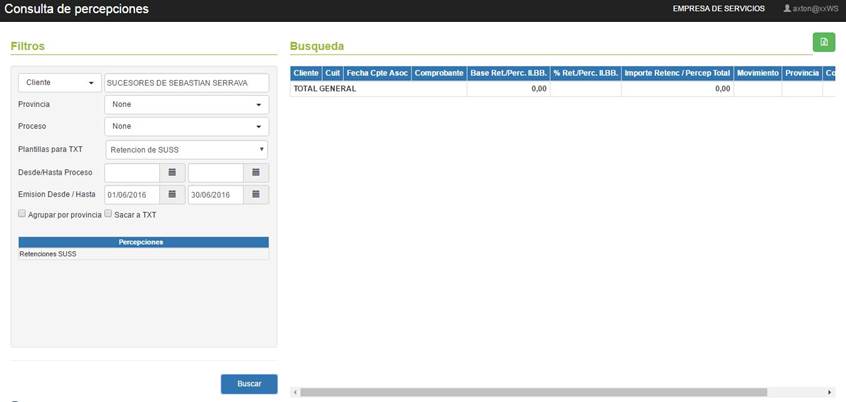846x402 pixels.
Task: Expand Plantillas para TXT select box
Action: point(186,149)
